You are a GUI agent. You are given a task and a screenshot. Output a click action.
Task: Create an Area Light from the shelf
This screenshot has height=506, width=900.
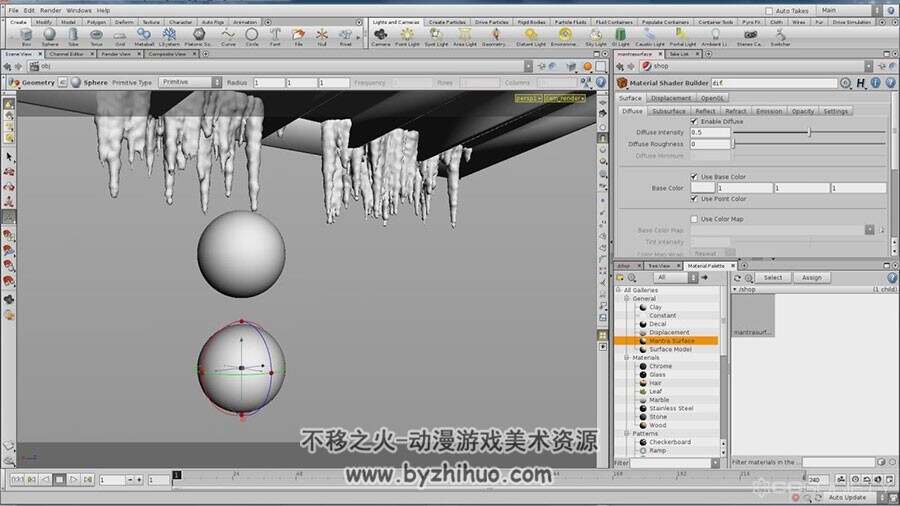[x=464, y=37]
